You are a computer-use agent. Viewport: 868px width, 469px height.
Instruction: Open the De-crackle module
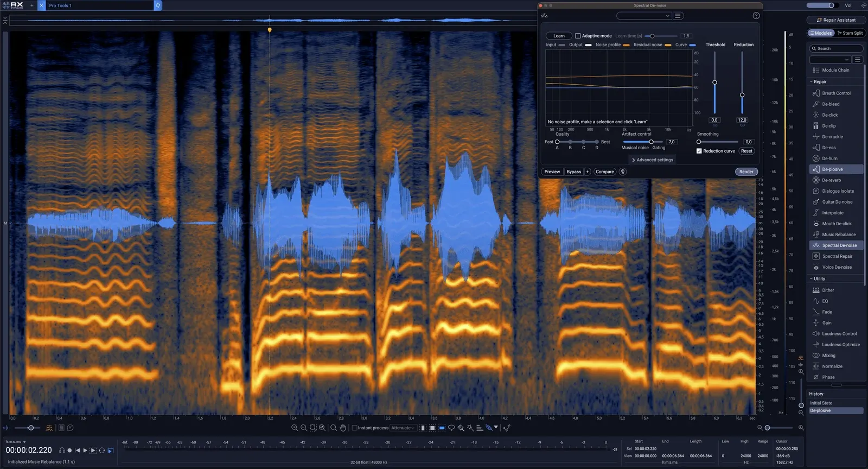tap(836, 137)
